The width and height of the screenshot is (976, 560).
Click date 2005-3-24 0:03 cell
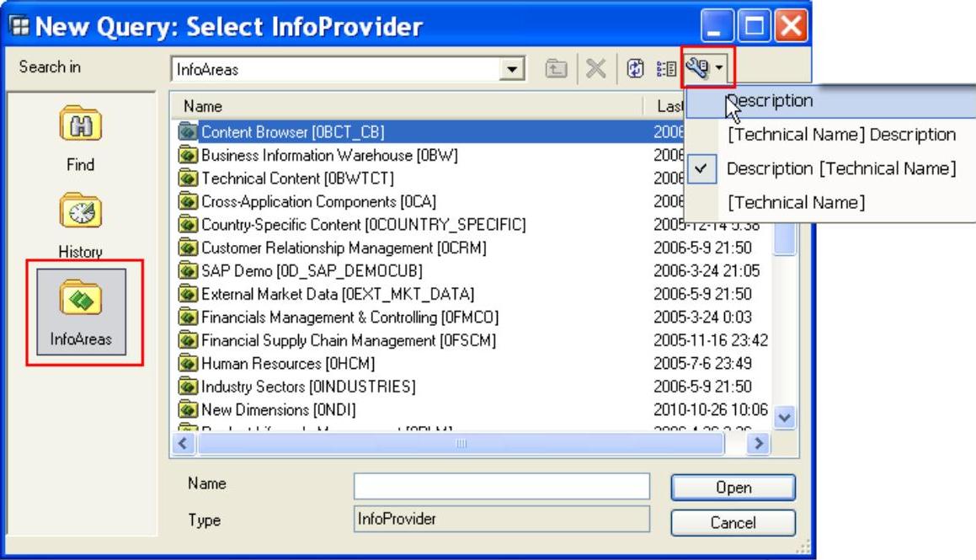[x=702, y=317]
